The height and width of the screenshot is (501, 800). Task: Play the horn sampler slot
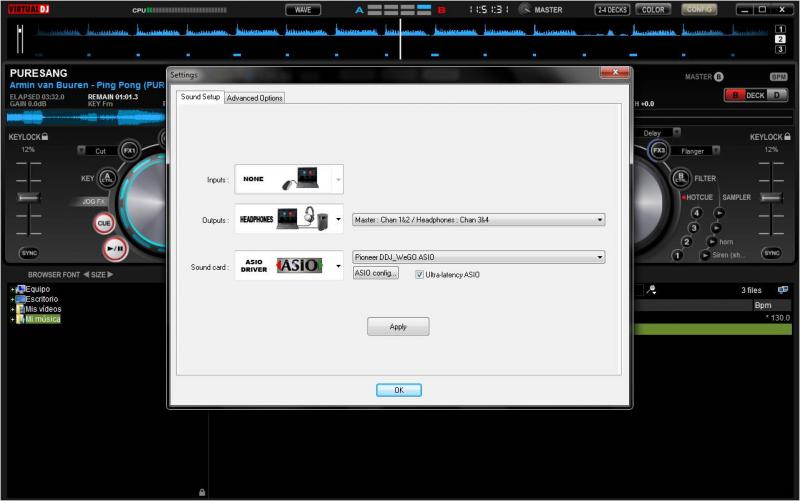(x=712, y=241)
